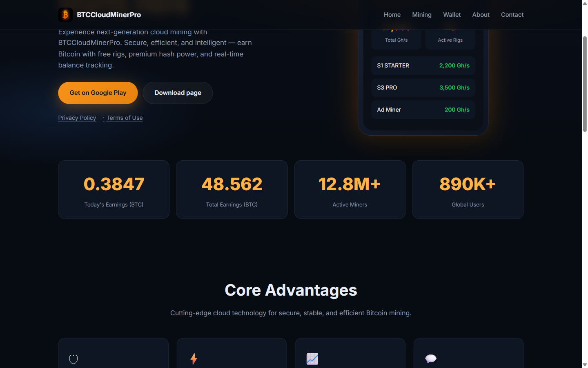Open the Contact navigation link
The width and height of the screenshot is (588, 368).
click(x=512, y=15)
